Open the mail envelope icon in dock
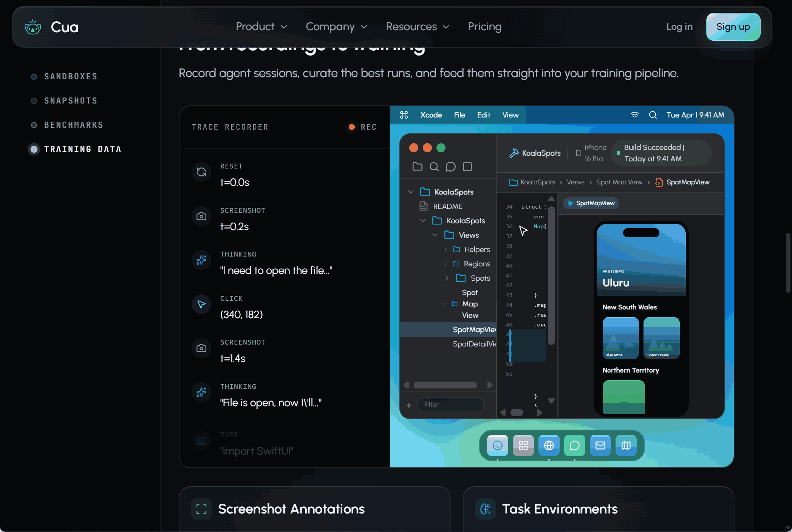The image size is (792, 532). coord(600,445)
